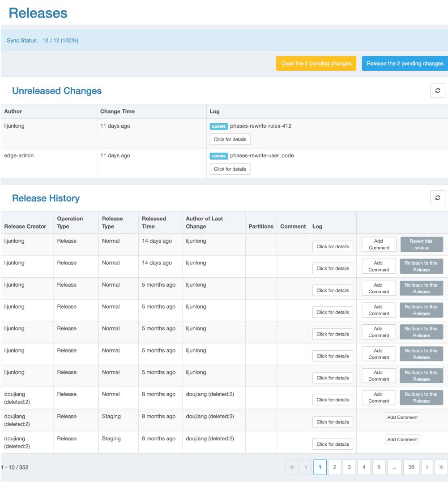Open details for phases-rewrite-user_code change

(x=230, y=169)
